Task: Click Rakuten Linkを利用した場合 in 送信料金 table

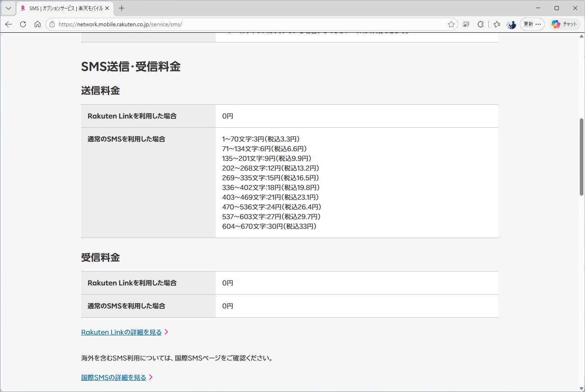Action: pyautogui.click(x=132, y=116)
